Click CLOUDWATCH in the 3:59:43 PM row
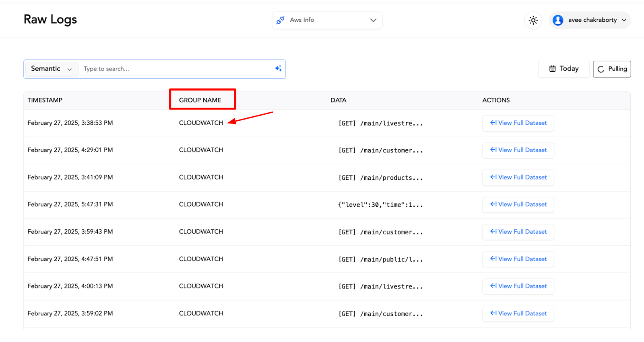 coord(201,231)
